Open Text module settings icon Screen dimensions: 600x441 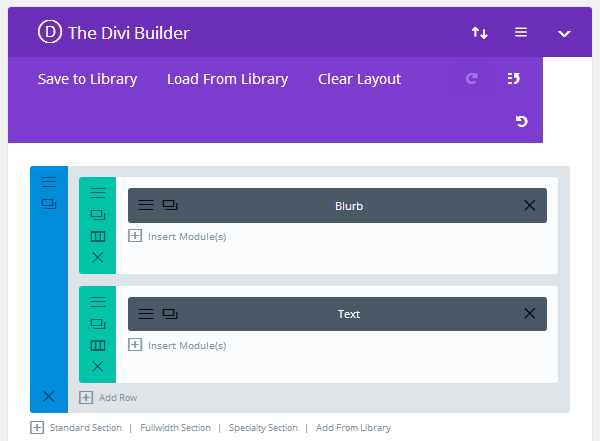click(146, 314)
